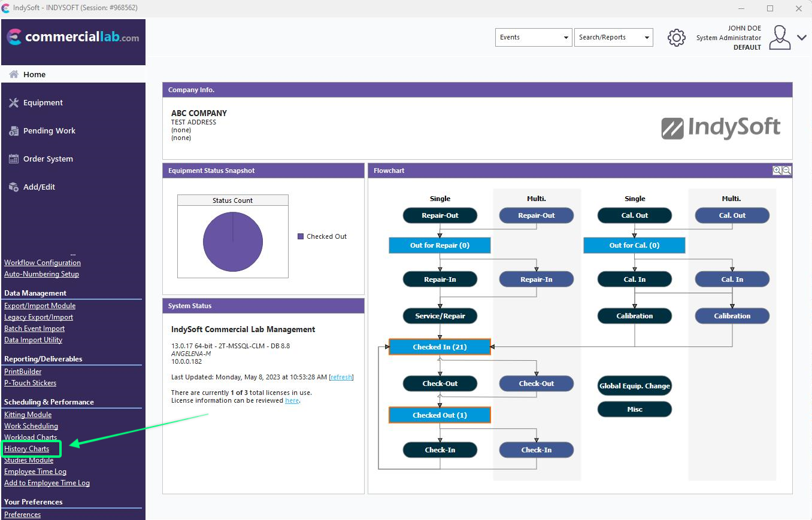Zoom out on the flowchart

[x=787, y=171]
